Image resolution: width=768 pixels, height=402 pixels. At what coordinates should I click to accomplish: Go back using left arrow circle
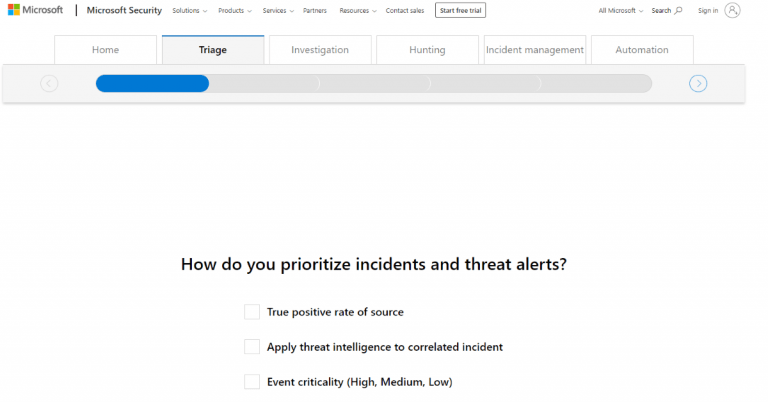[x=49, y=83]
